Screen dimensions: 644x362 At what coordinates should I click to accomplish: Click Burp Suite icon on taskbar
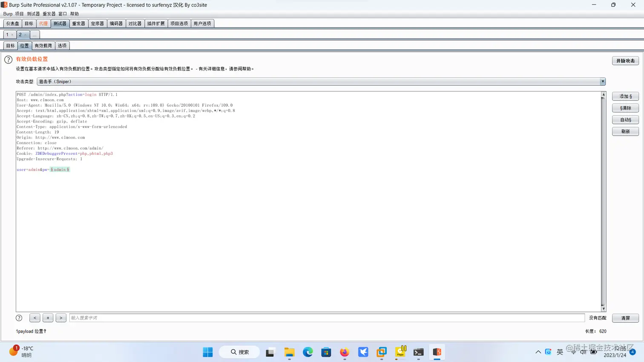[437, 352]
